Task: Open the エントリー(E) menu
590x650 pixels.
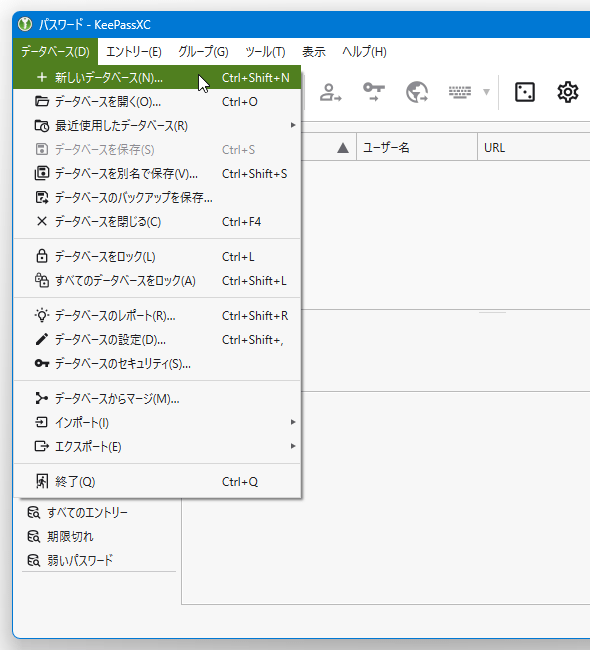Action: coord(134,51)
